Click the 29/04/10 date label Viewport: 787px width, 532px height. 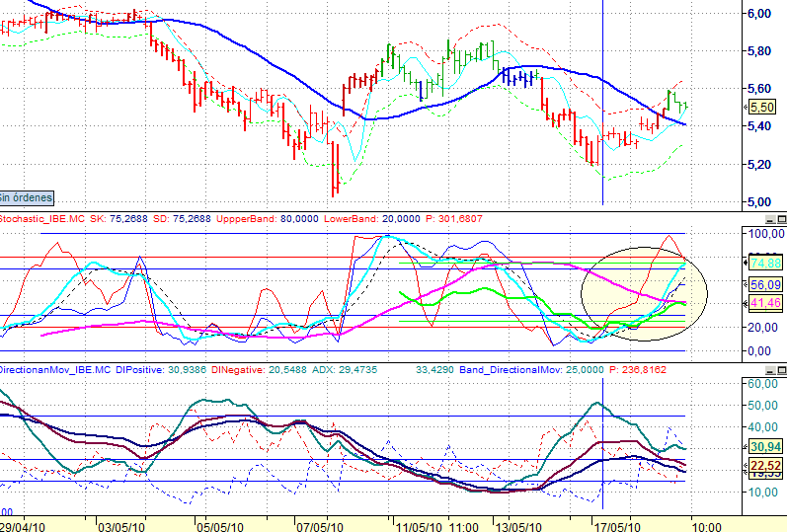coord(23,527)
